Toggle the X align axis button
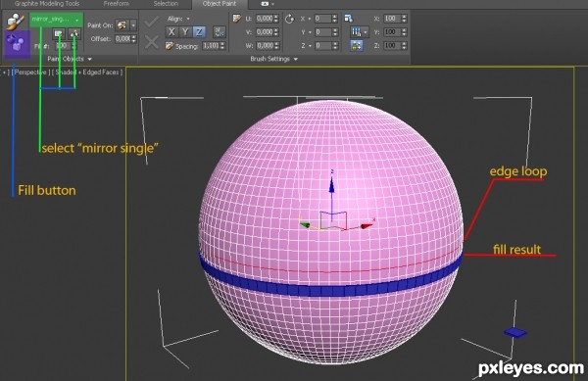The height and width of the screenshot is (381, 588). (x=171, y=32)
